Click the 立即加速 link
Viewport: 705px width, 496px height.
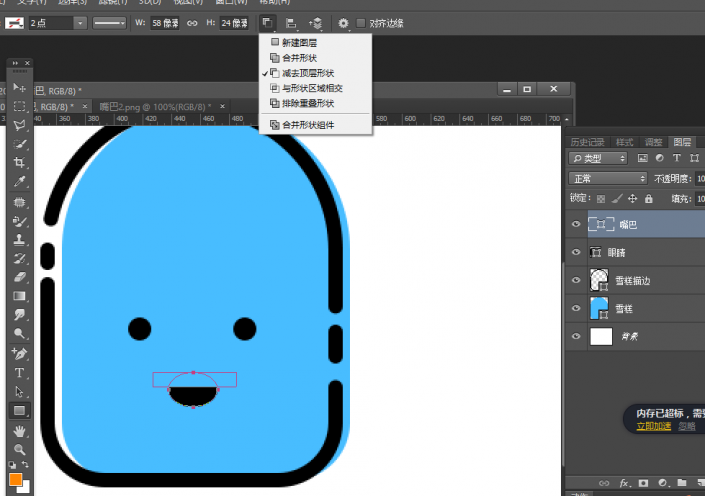(653, 426)
